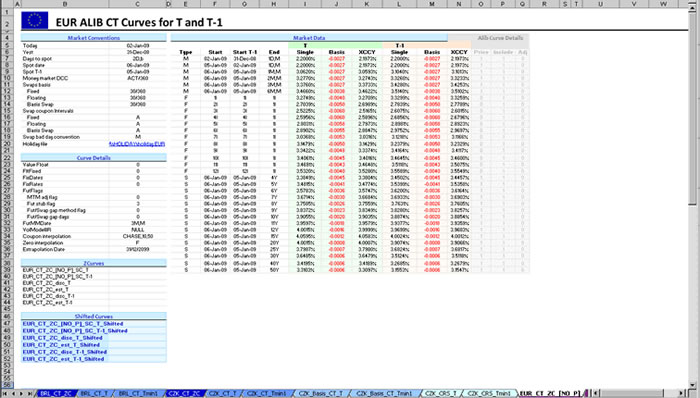Viewport: 700px width, 398px height.
Task: Click the 'Shifted Curves' section header
Action: pos(94,316)
